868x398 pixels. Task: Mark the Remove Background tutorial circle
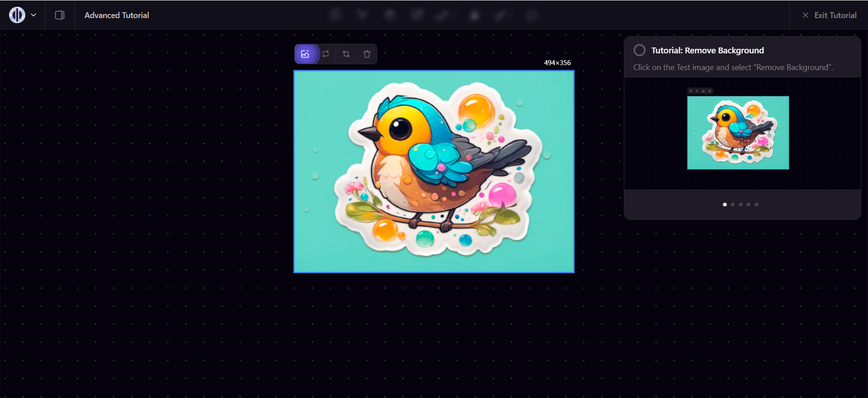(639, 50)
